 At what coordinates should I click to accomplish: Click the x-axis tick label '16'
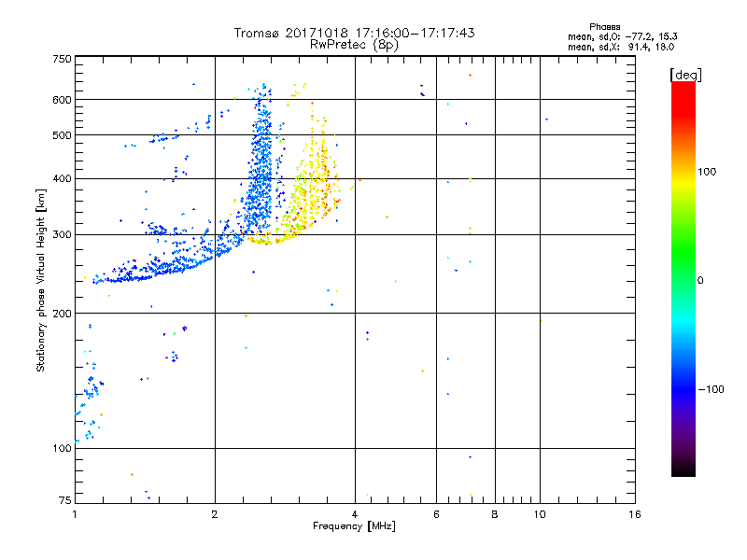point(635,514)
